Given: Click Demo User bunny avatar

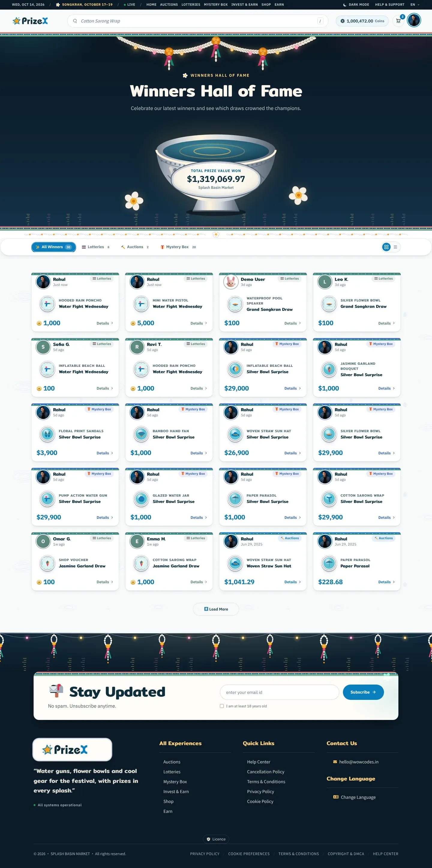Looking at the screenshot, I should click(231, 282).
